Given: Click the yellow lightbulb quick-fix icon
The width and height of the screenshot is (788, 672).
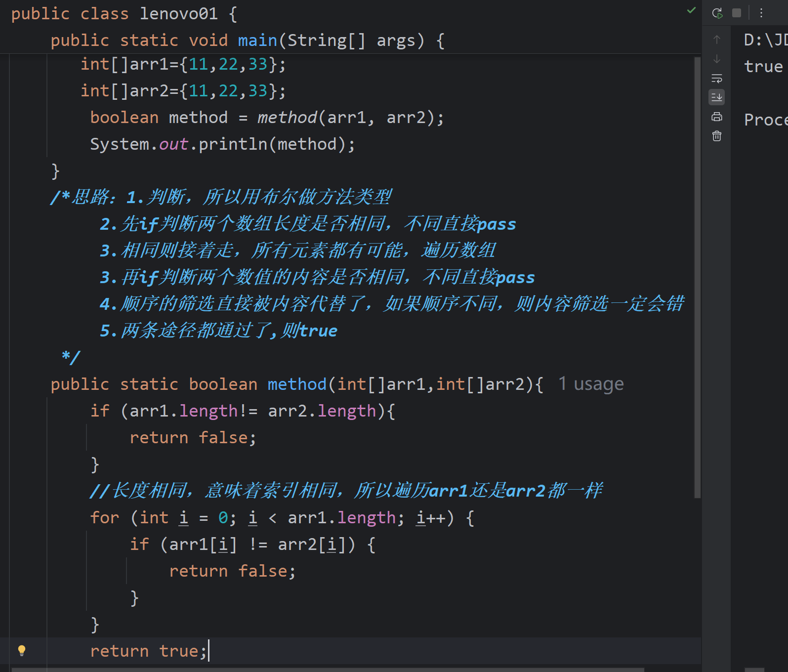Looking at the screenshot, I should click(x=22, y=650).
